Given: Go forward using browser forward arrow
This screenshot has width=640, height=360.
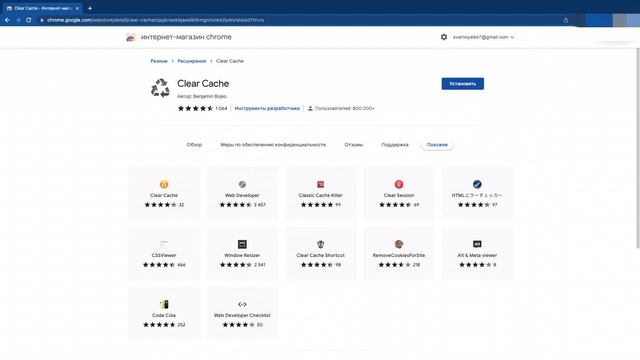Looking at the screenshot, I should pyautogui.click(x=18, y=20).
